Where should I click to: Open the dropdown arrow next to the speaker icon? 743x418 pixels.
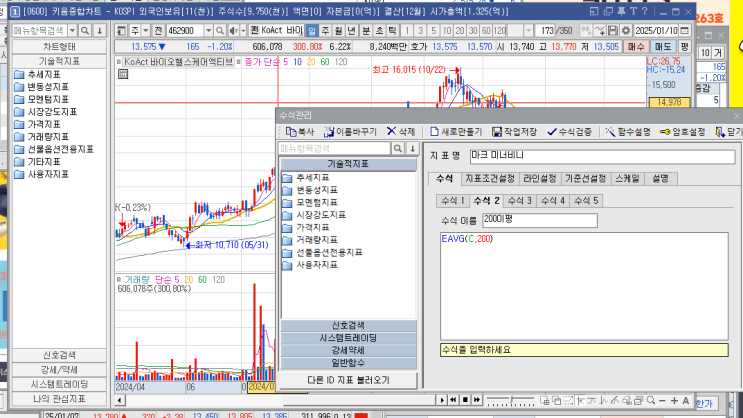243,31
